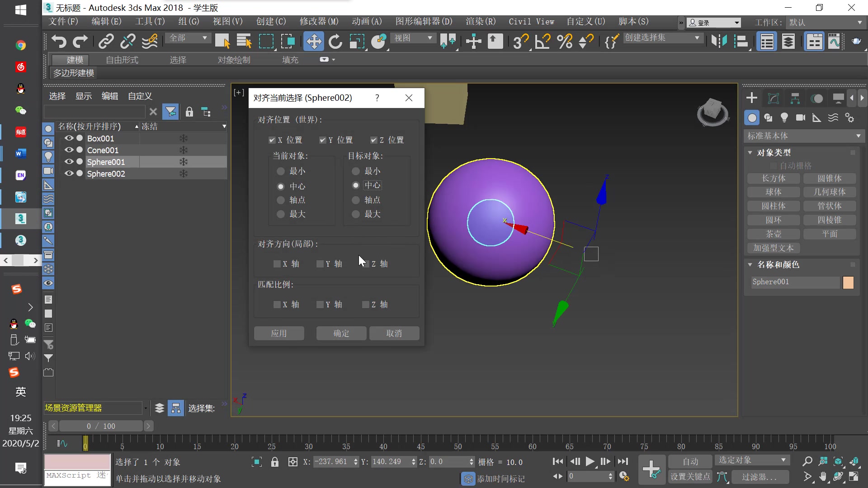Click the Lights category icon
This screenshot has height=488, width=868.
click(784, 118)
